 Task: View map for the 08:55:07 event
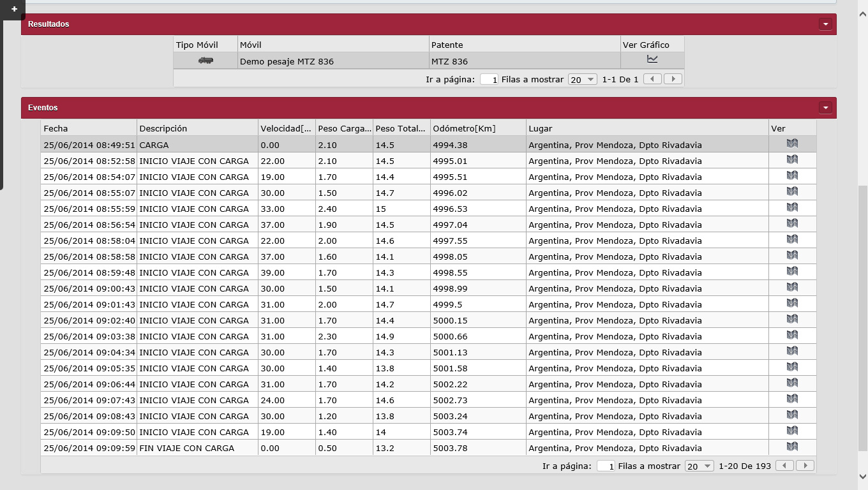pos(793,191)
